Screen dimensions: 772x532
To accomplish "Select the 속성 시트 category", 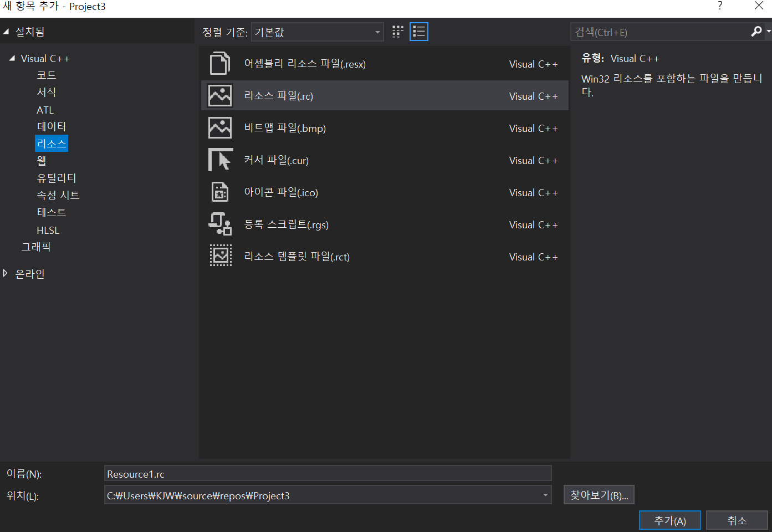I will 58,195.
